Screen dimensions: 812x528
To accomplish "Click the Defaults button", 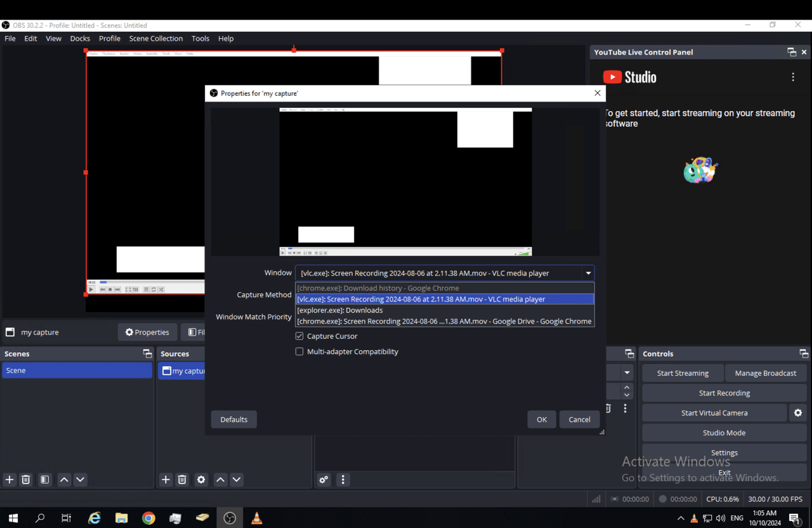I will [x=233, y=419].
